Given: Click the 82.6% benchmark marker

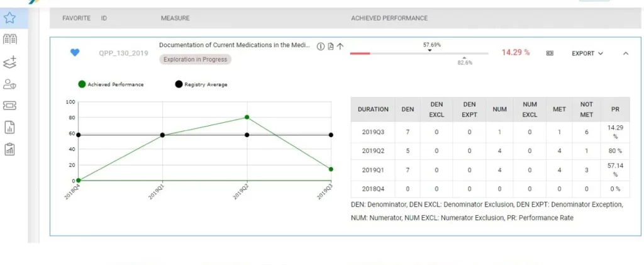Looking at the screenshot, I should click(465, 61).
